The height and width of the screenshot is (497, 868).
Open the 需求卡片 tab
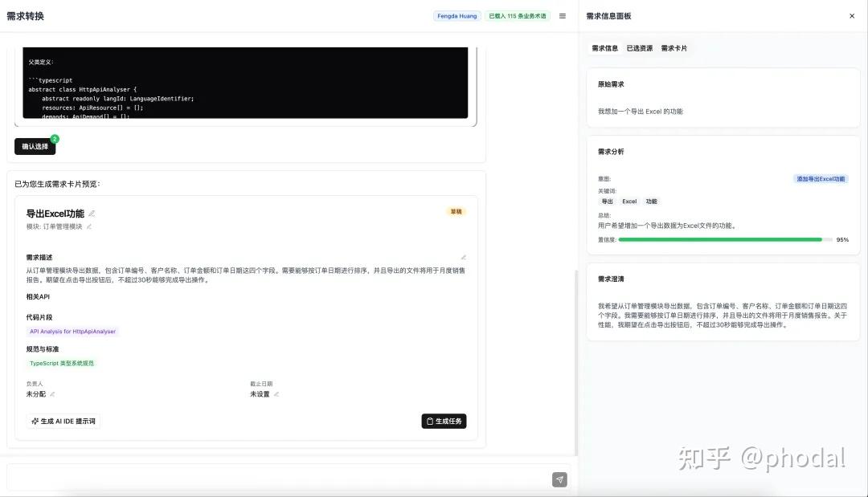tap(674, 48)
